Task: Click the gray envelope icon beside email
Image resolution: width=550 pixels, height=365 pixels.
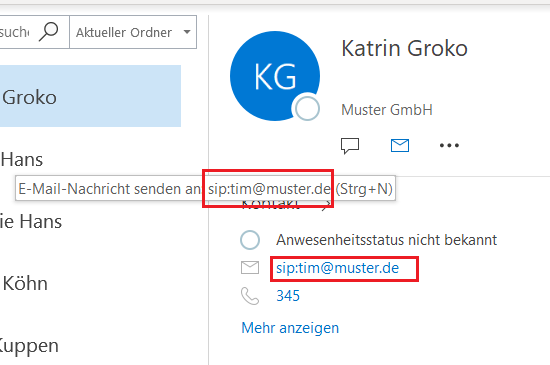Action: click(250, 268)
